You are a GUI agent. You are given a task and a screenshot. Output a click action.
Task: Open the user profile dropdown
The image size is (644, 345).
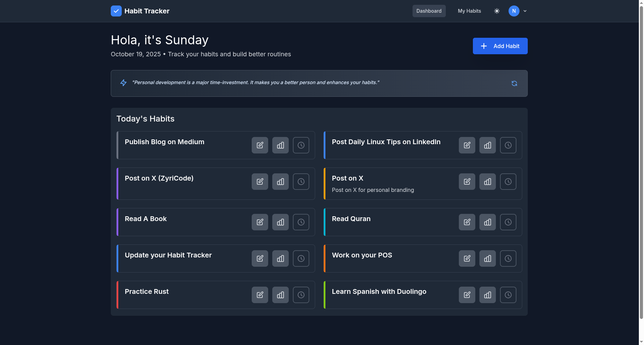pyautogui.click(x=525, y=11)
